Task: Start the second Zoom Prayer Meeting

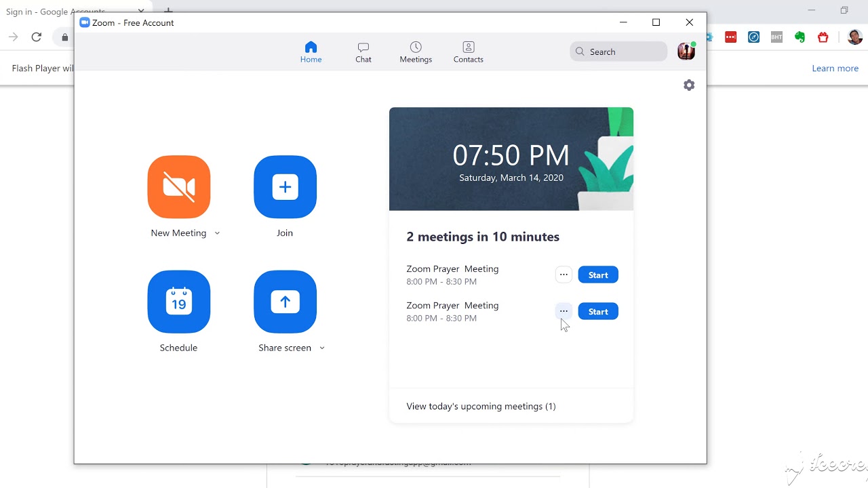Action: (x=598, y=312)
